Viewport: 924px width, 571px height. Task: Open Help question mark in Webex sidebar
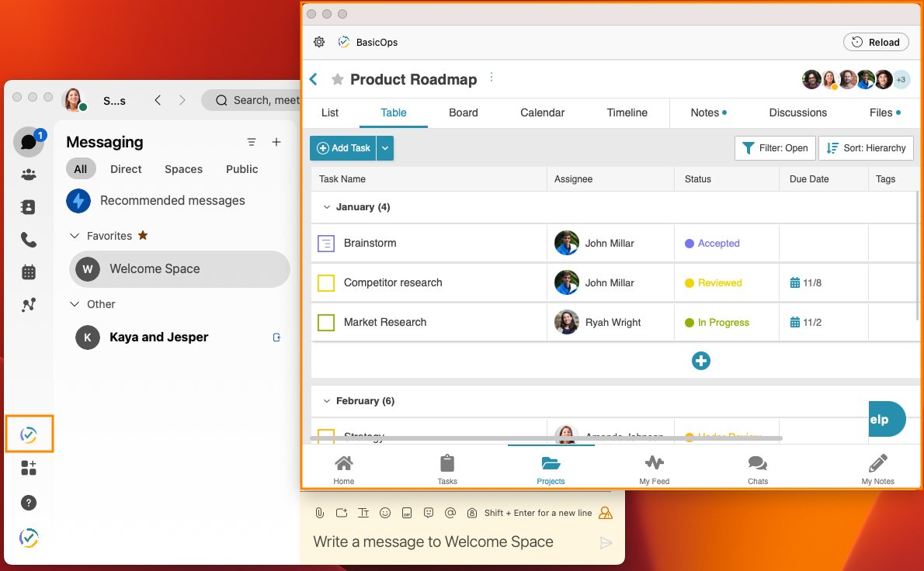28,503
